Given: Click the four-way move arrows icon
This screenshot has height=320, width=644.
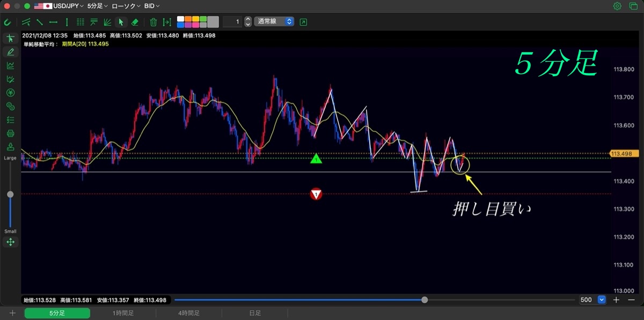Looking at the screenshot, I should 10,242.
